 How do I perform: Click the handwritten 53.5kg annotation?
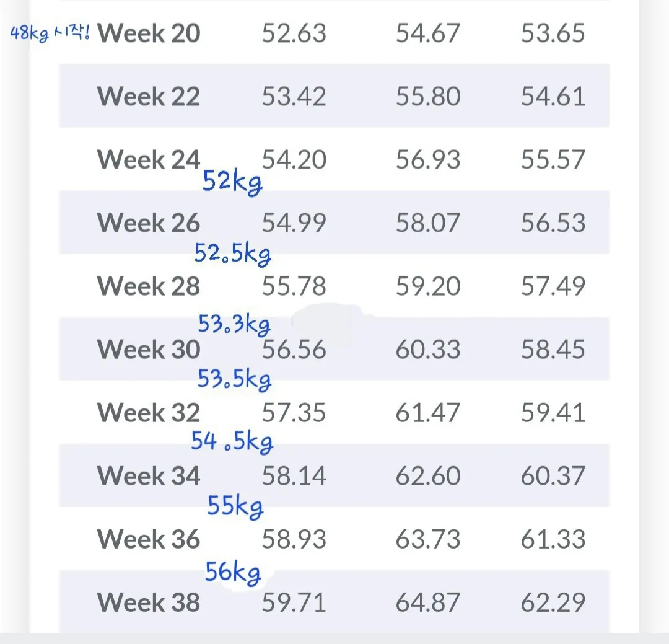[x=234, y=379]
